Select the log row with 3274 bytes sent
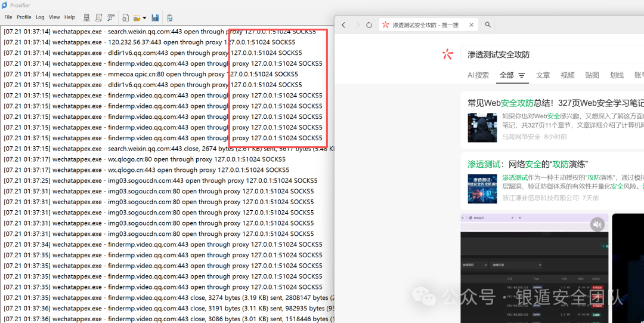The width and height of the screenshot is (644, 323). tap(168, 297)
